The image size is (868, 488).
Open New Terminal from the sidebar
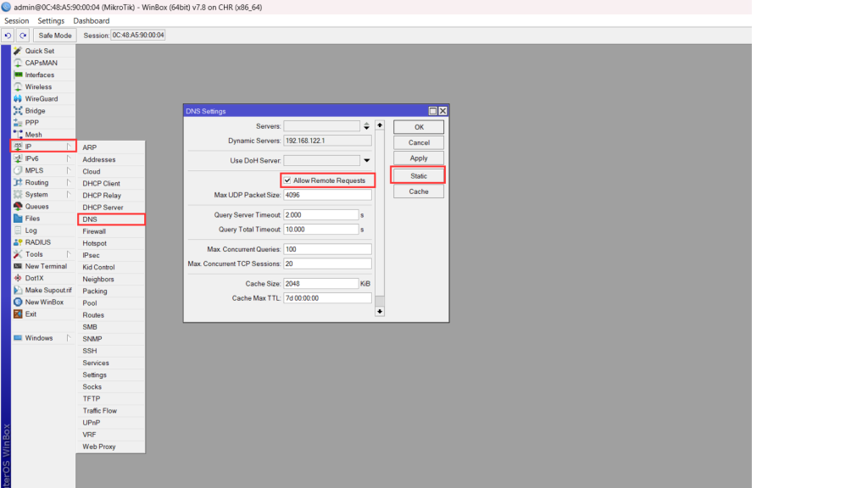45,266
